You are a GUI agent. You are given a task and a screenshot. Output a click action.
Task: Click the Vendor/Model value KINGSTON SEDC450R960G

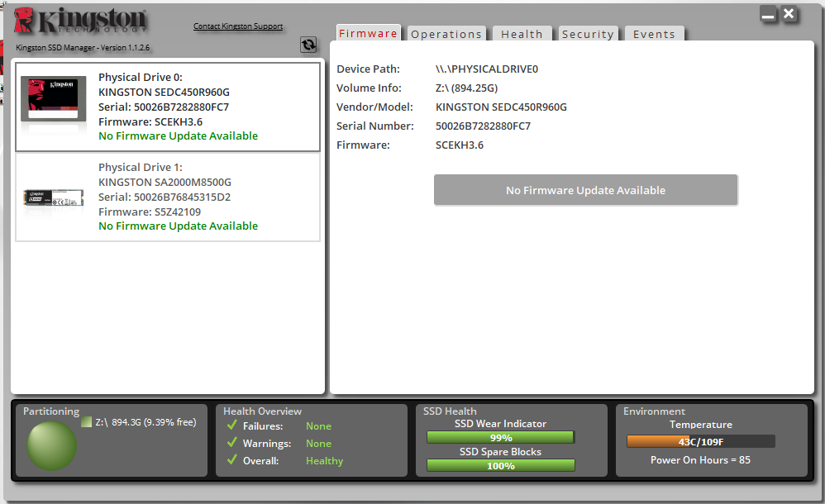pyautogui.click(x=501, y=107)
